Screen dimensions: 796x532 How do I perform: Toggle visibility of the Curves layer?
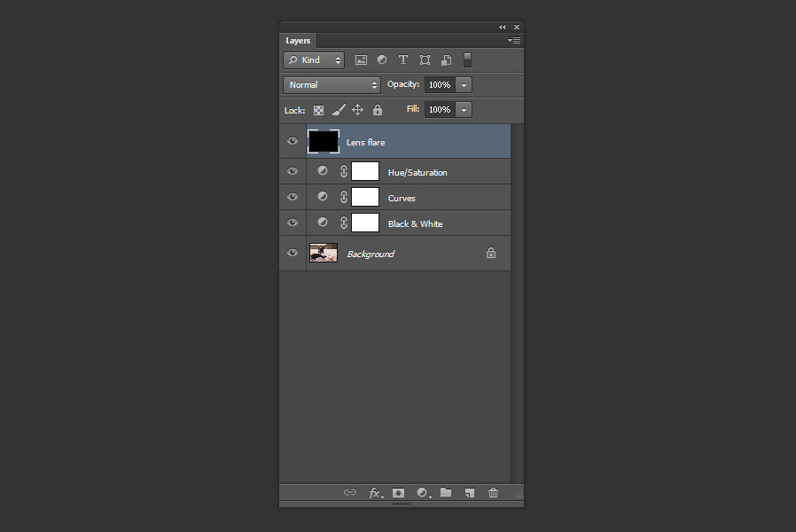pos(293,196)
